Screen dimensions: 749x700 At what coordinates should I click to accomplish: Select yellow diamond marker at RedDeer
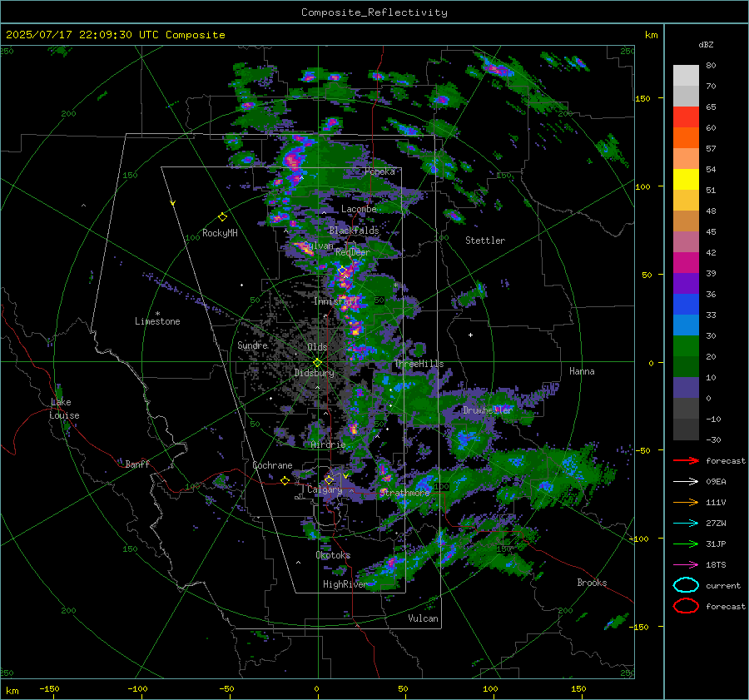[342, 271]
